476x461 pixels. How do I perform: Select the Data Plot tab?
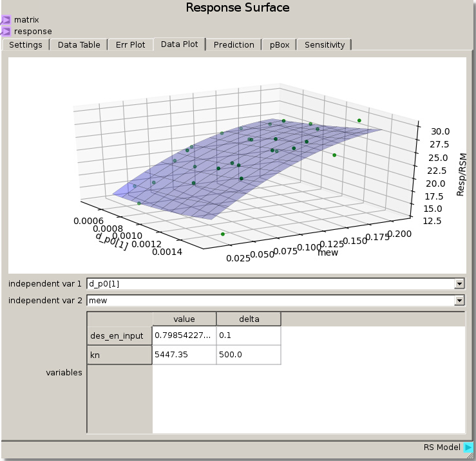(180, 44)
